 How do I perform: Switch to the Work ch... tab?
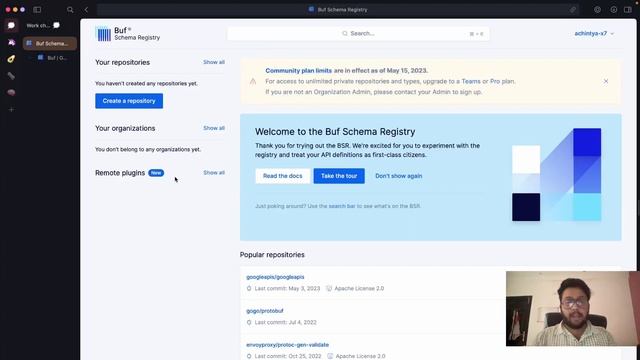(x=43, y=25)
